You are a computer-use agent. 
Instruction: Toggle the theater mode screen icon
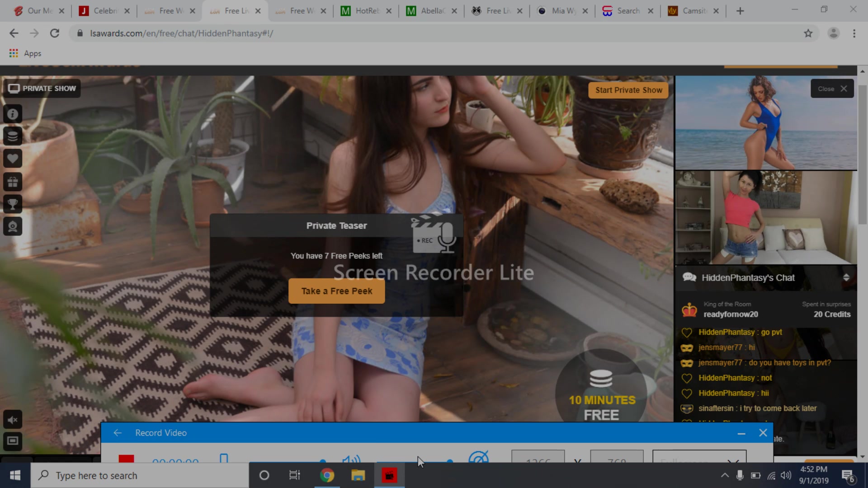(13, 441)
